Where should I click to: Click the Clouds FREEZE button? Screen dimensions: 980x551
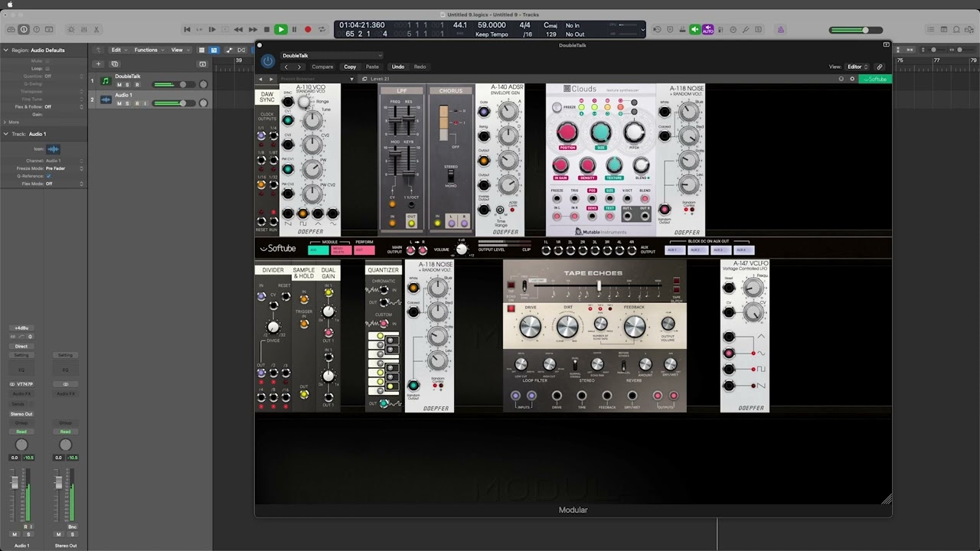point(557,108)
